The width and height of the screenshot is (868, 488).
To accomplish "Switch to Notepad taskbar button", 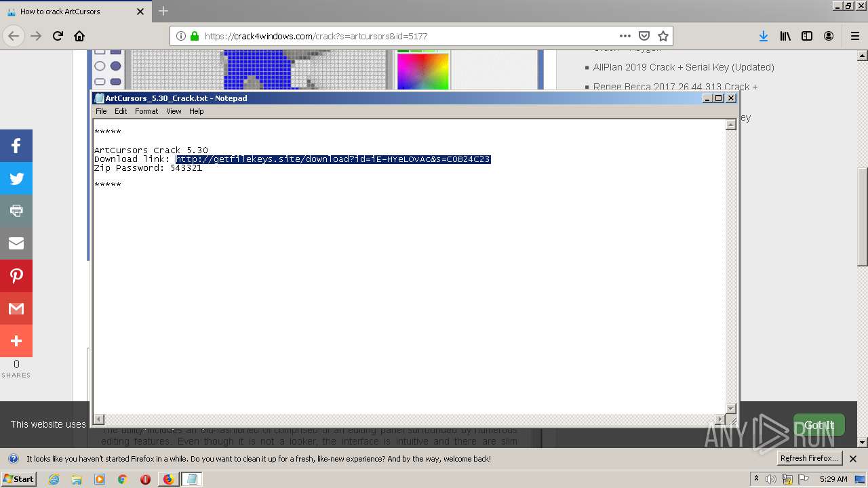I will coord(192,479).
